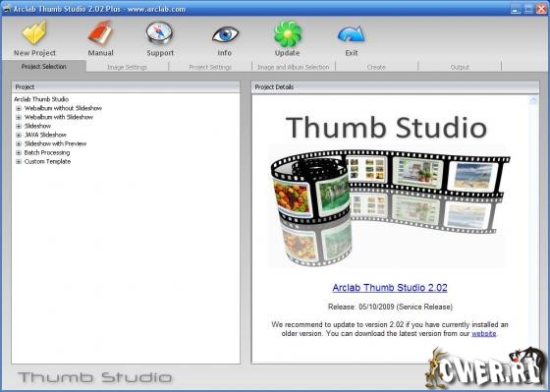Screen dimensions: 550x392
Task: Click the blue arrow Exit icon
Action: tap(352, 34)
